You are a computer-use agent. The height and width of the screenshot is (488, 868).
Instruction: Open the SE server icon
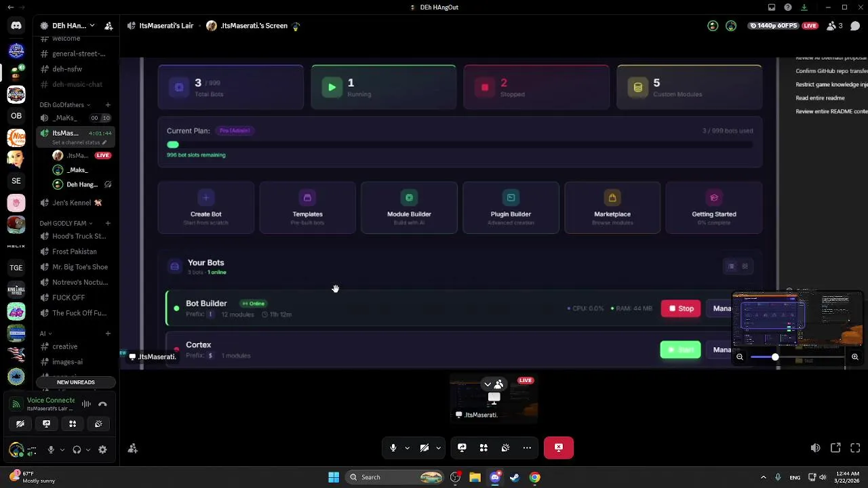click(16, 181)
